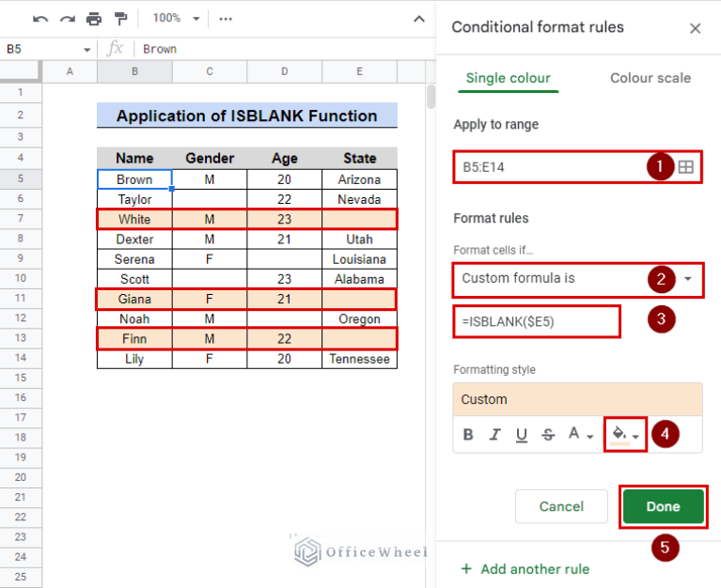
Task: Click the Redo arrow icon
Action: pos(67,19)
